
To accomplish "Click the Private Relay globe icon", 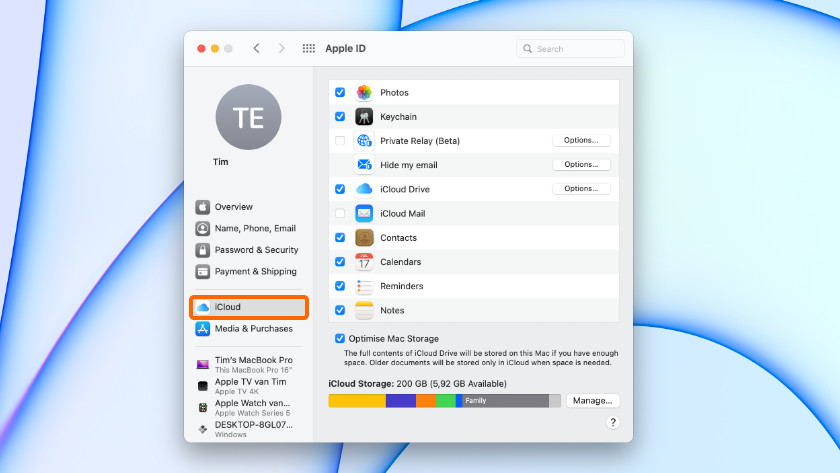I will [364, 141].
